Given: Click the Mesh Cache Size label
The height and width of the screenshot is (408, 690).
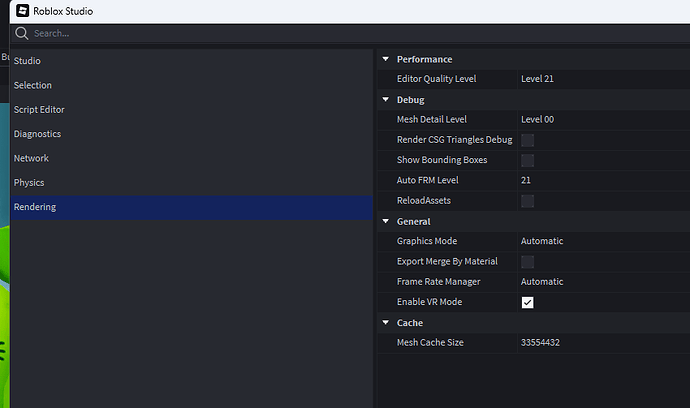Looking at the screenshot, I should point(430,342).
